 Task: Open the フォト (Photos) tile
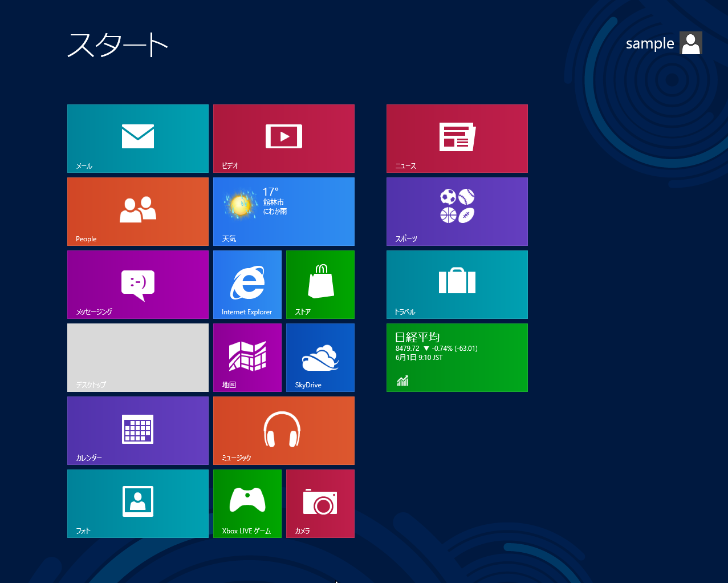pos(138,504)
